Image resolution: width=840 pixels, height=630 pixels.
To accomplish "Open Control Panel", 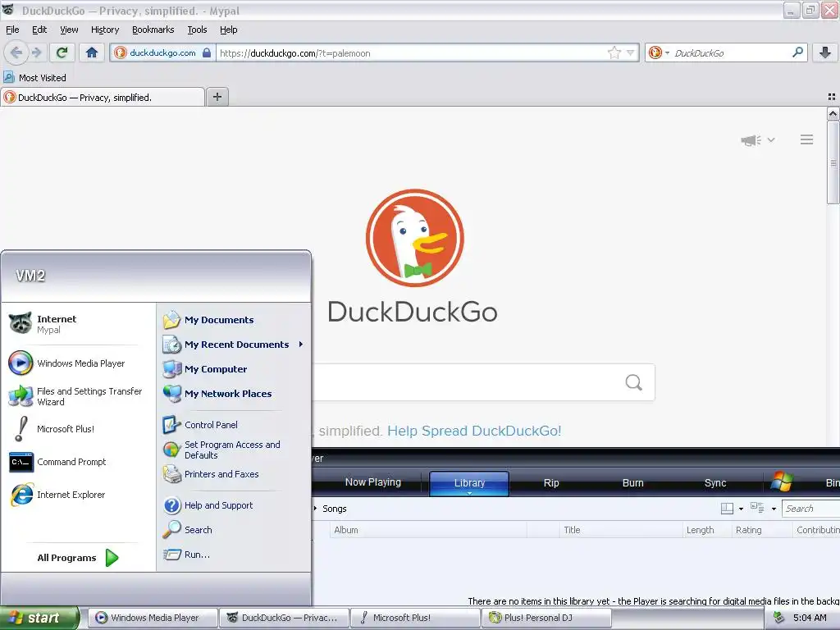I will point(209,425).
